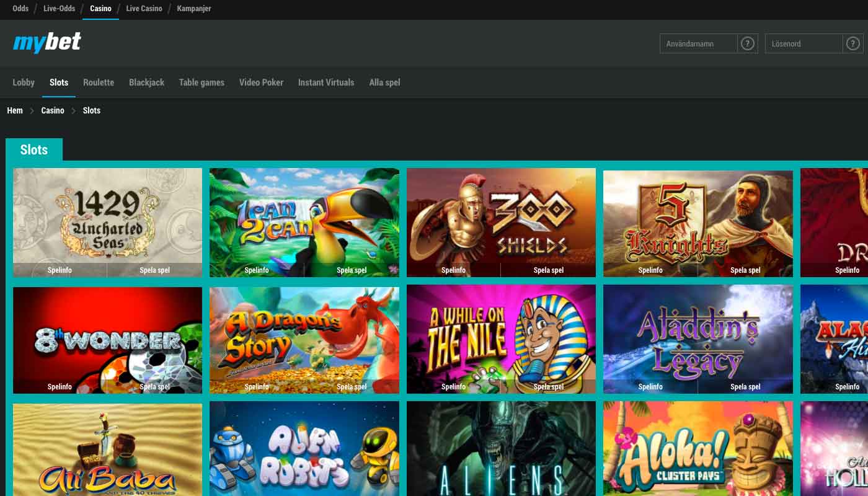Open the Video Poker category
The height and width of the screenshot is (496, 868).
coord(261,82)
